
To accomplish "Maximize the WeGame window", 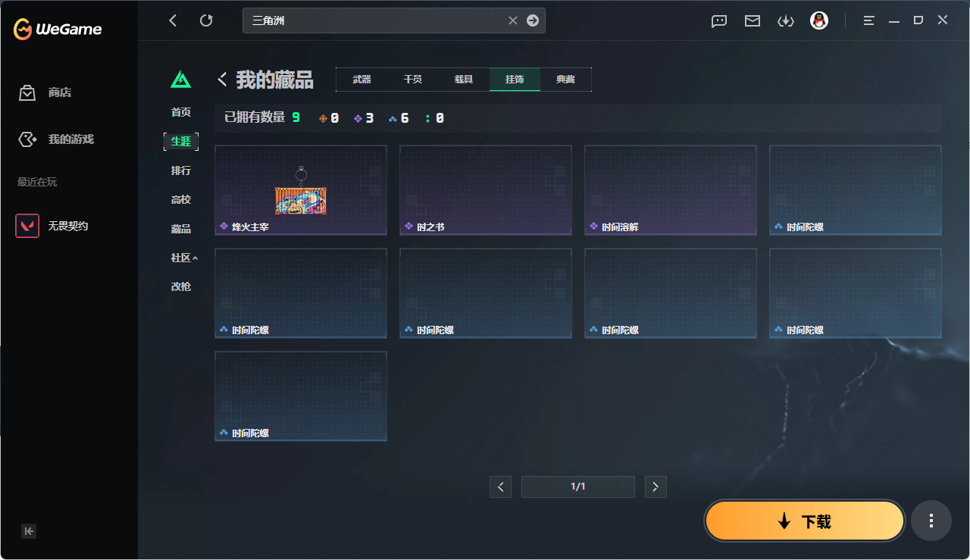I will pyautogui.click(x=918, y=20).
